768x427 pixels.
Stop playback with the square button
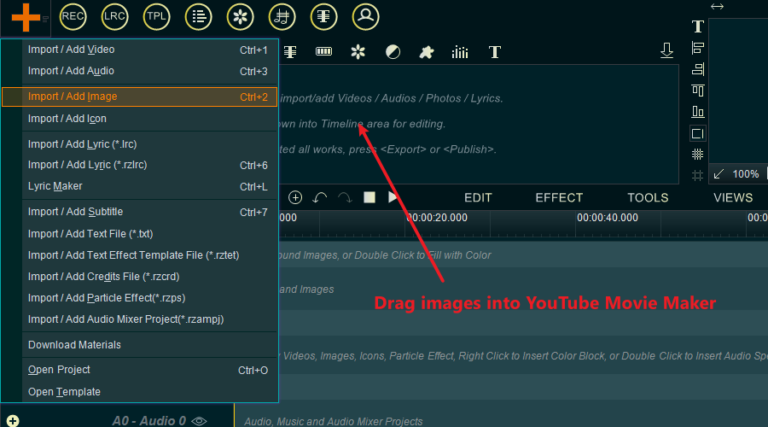369,197
